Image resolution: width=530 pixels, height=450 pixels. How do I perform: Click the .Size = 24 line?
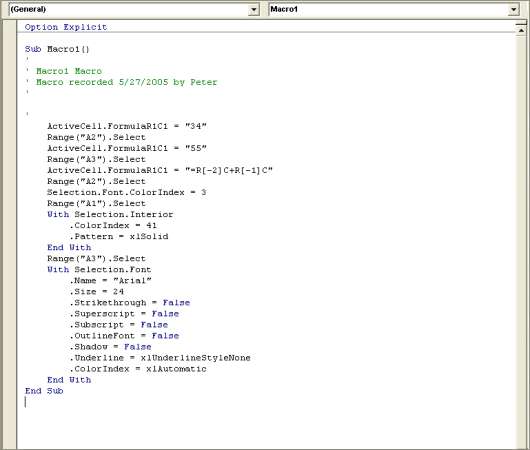[97, 292]
